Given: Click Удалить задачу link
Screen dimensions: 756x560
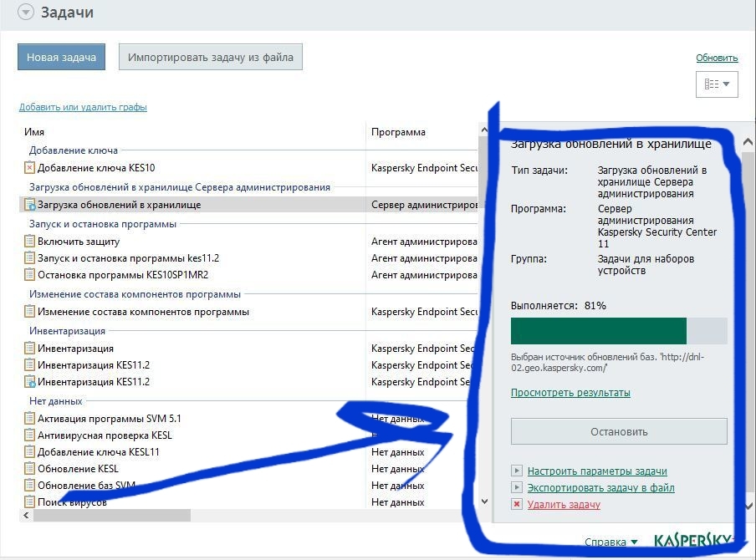Looking at the screenshot, I should pyautogui.click(x=564, y=505).
